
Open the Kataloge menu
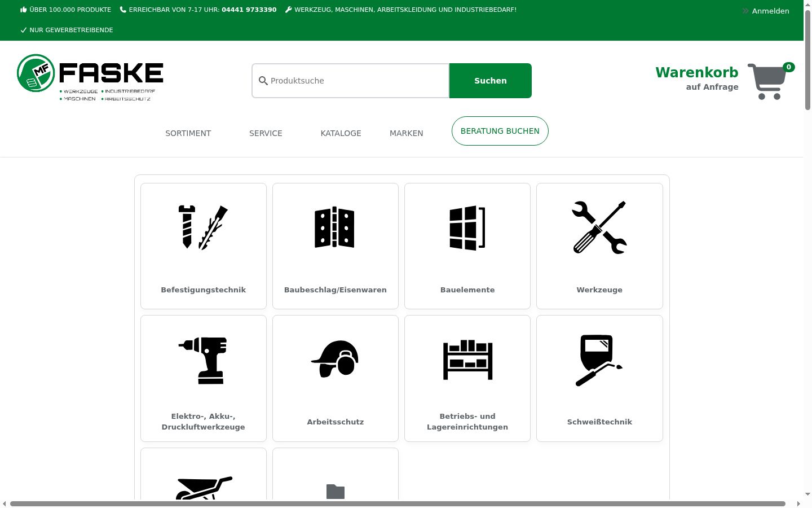tap(341, 133)
